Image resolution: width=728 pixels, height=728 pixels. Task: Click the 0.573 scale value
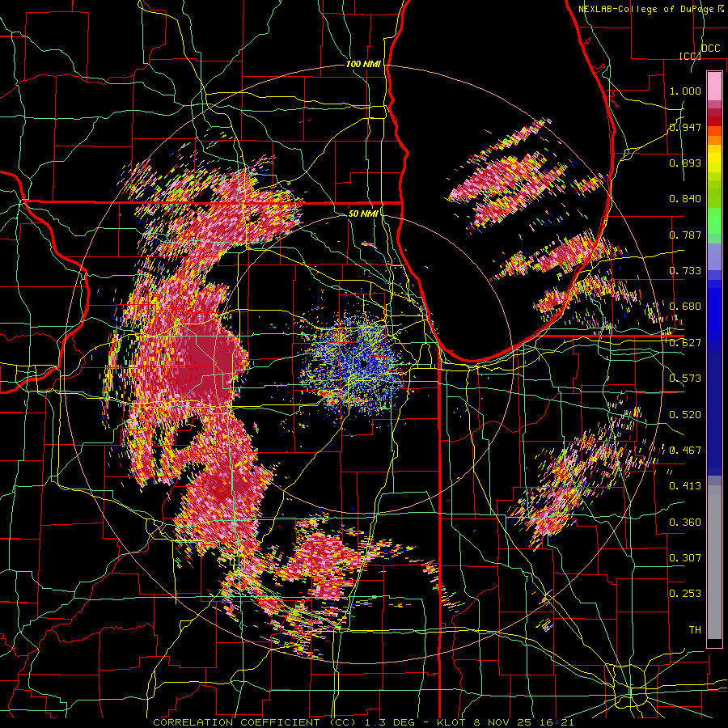pos(685,379)
